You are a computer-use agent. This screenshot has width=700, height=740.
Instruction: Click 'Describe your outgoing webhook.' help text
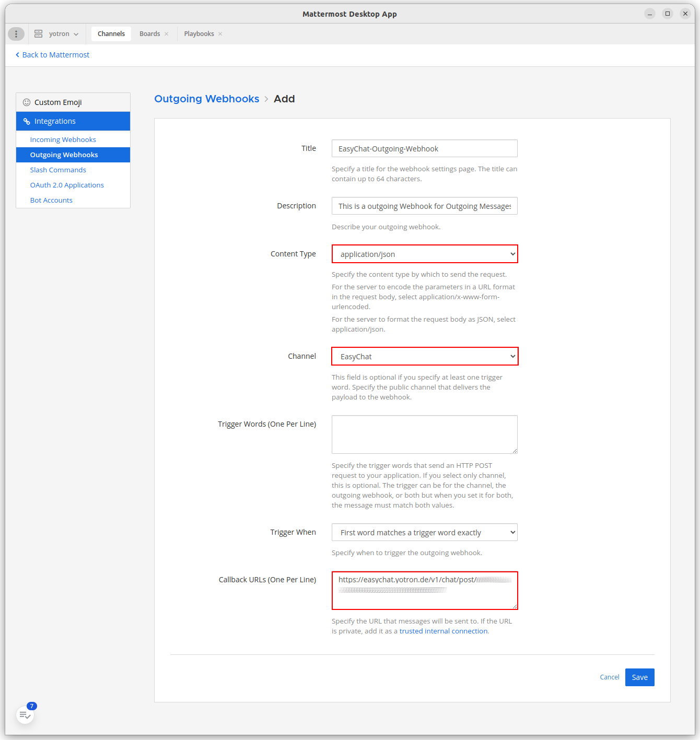(386, 227)
